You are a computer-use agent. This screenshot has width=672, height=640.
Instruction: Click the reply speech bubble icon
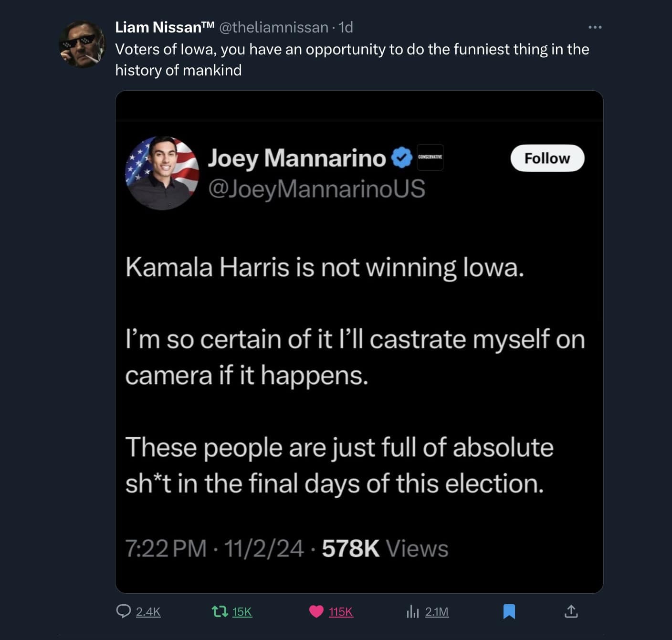(124, 611)
